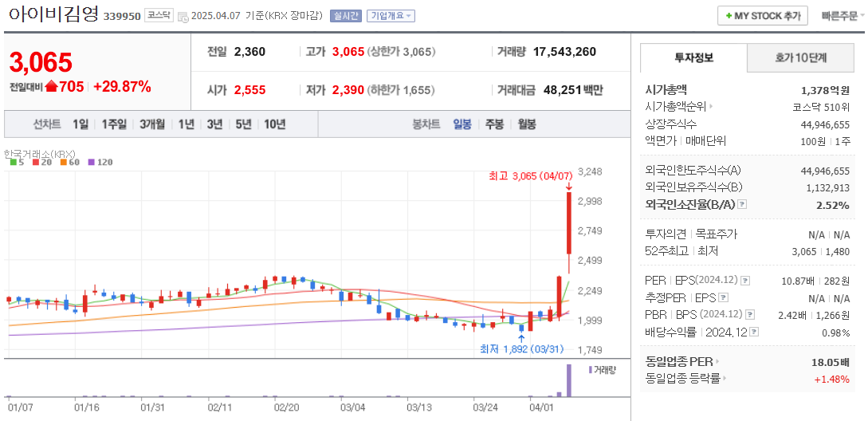The width and height of the screenshot is (868, 421).
Task: Select the 5년 line chart period
Action: (244, 124)
